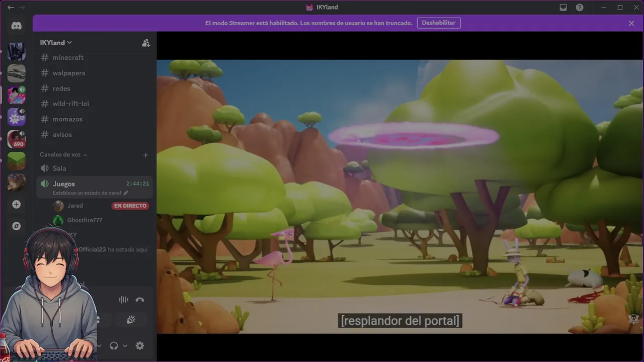Click the resplandor del portal subtitle

[x=400, y=321]
